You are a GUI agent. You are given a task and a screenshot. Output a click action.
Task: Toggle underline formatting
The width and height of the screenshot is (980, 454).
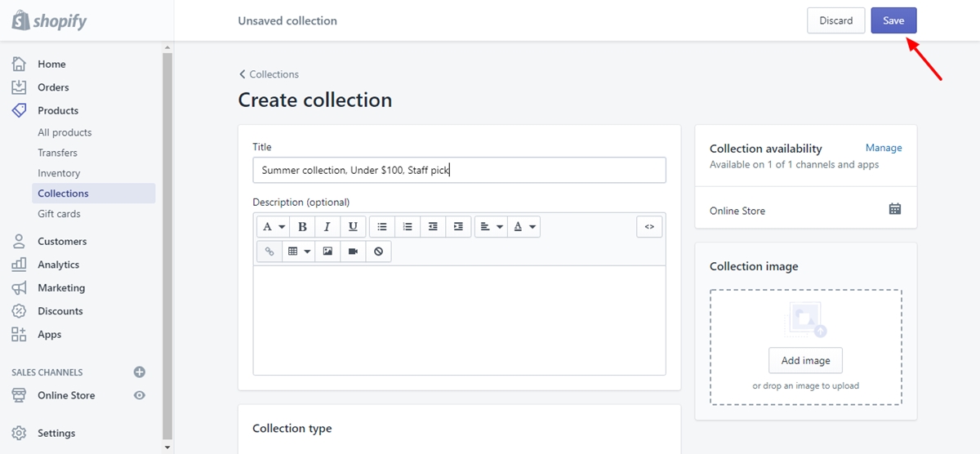(353, 227)
